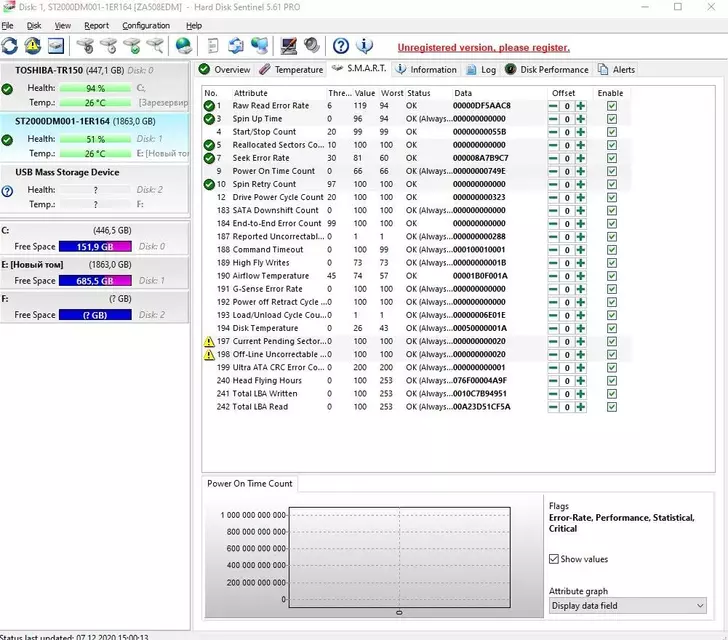Click the speaker sound toolbar icon

click(312, 45)
